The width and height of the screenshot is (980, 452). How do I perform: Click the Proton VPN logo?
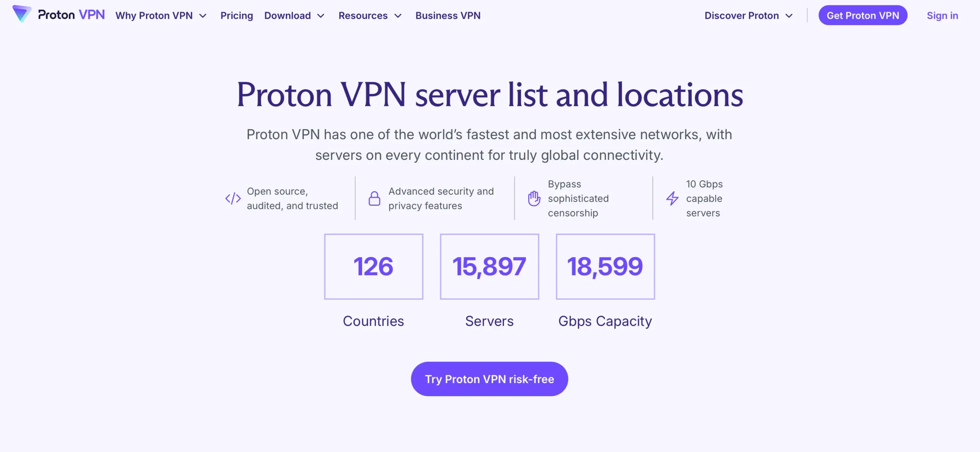tap(57, 15)
